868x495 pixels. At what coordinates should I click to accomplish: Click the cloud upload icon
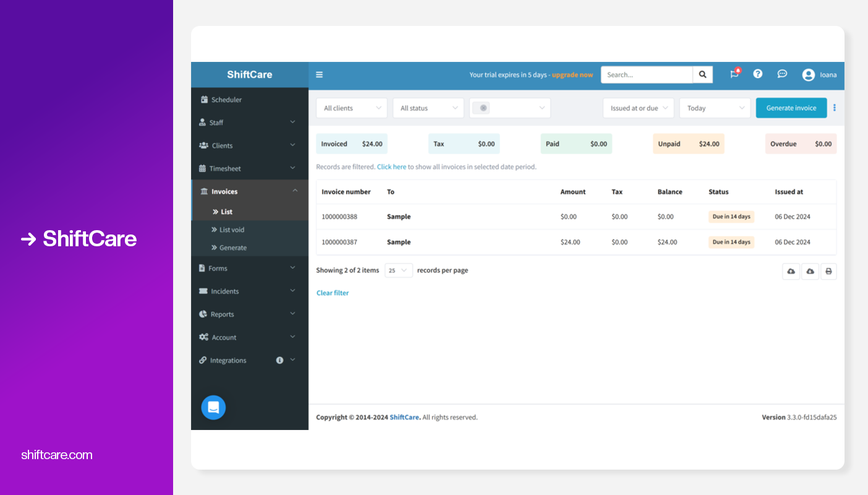pyautogui.click(x=791, y=271)
